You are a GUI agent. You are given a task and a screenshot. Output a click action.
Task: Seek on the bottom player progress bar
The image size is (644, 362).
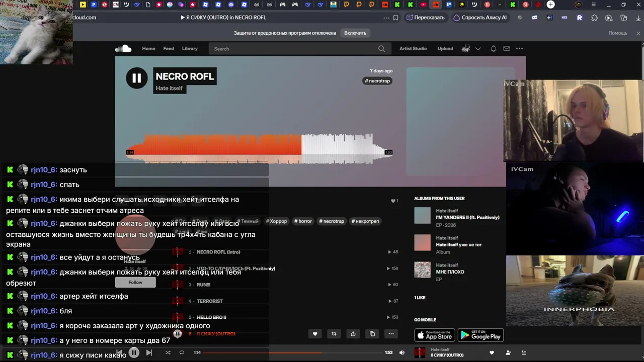[x=294, y=352]
